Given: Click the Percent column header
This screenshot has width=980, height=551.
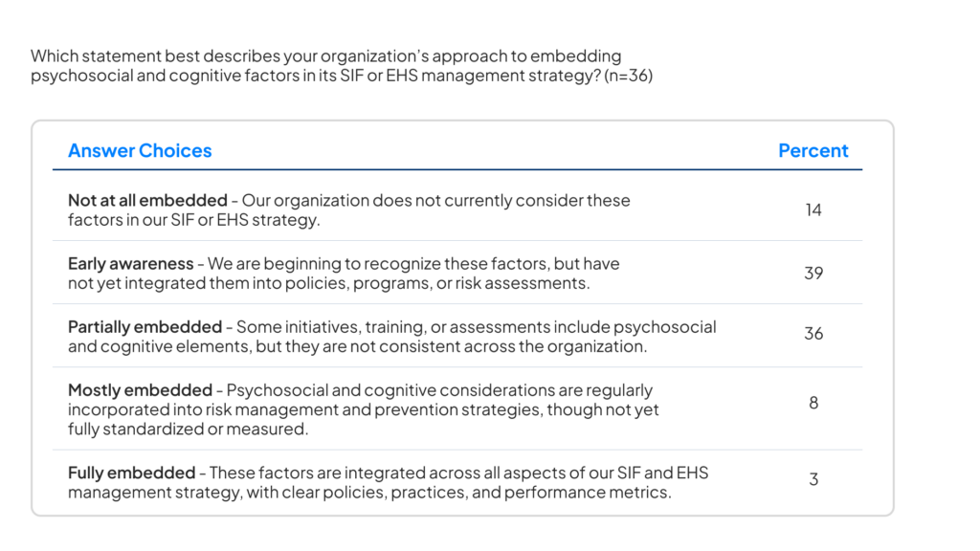Looking at the screenshot, I should point(813,150).
